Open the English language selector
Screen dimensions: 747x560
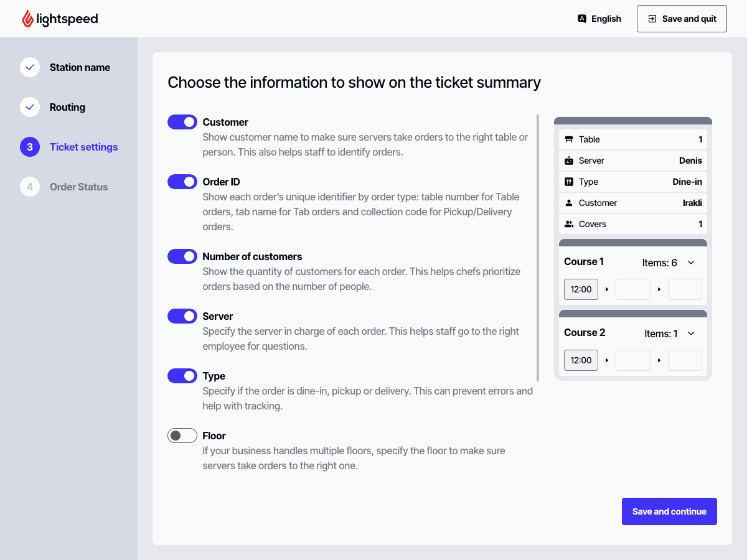(599, 19)
